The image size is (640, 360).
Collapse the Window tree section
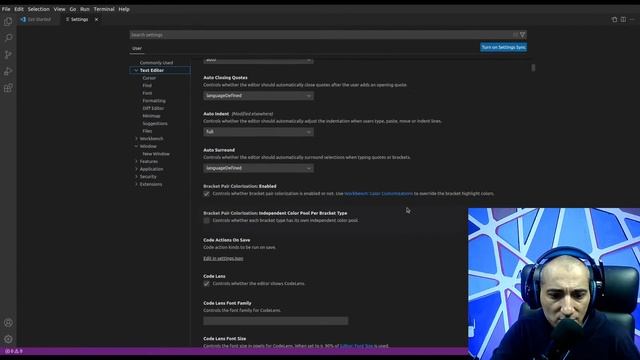coord(136,146)
